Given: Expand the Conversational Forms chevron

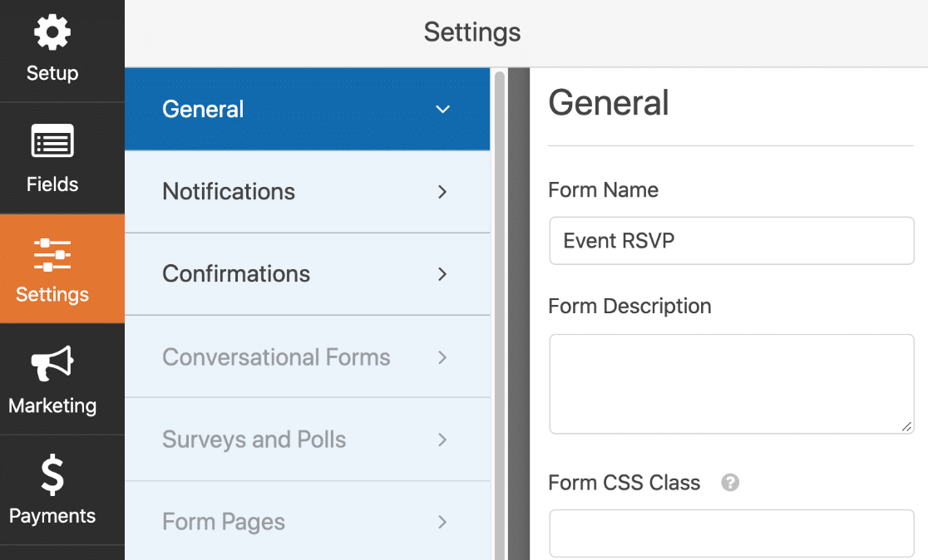Looking at the screenshot, I should coord(442,357).
